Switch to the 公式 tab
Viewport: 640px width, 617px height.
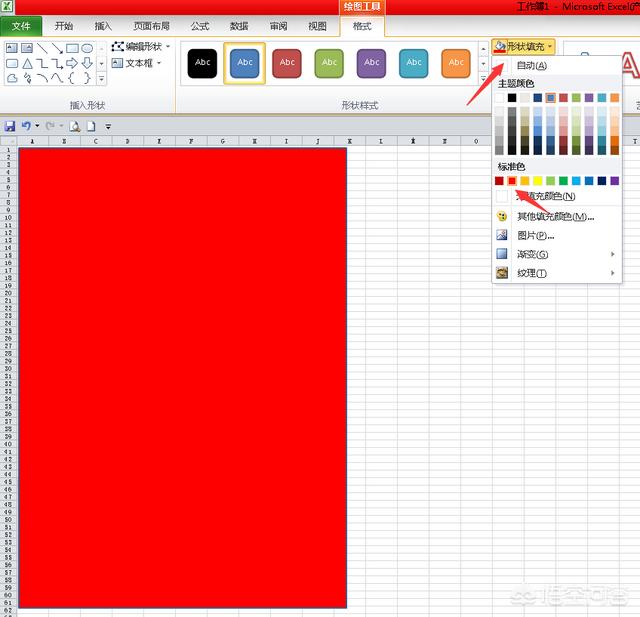click(x=200, y=26)
